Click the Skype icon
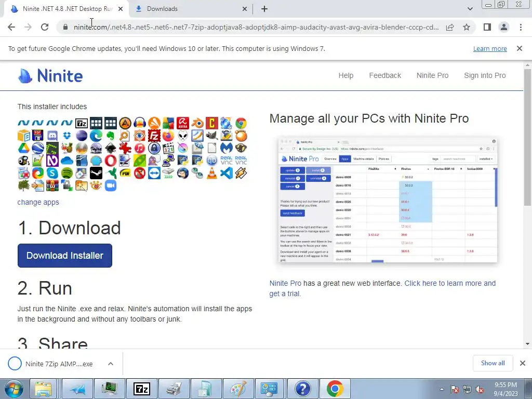 click(52, 173)
